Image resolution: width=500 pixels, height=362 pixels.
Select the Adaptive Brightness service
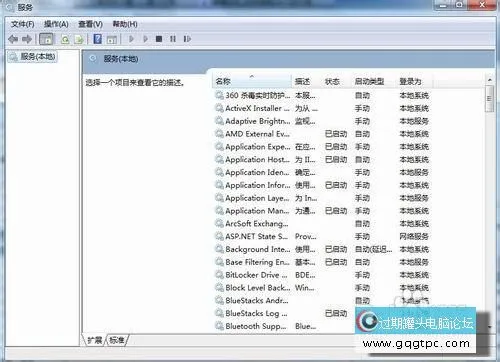[322, 121]
